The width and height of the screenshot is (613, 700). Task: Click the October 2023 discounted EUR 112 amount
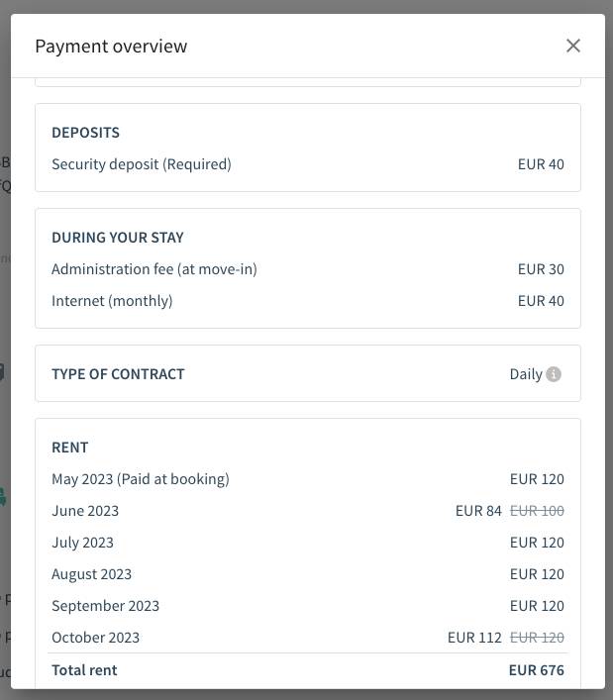tap(474, 638)
